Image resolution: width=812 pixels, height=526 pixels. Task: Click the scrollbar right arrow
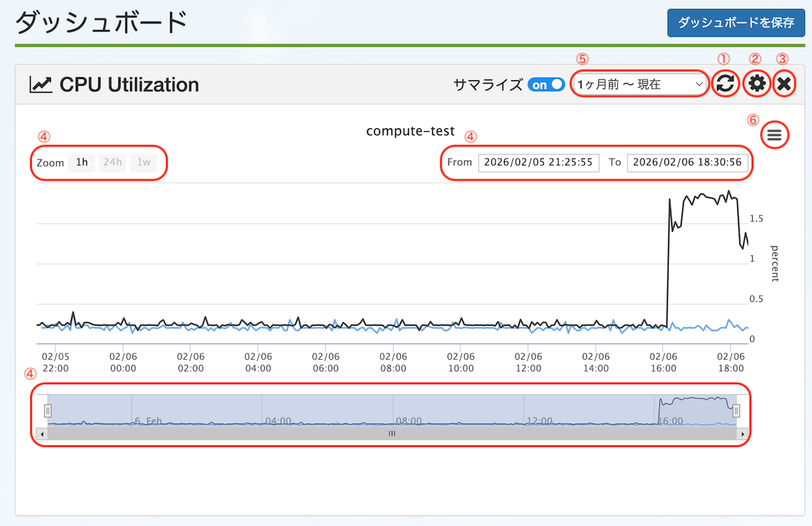742,433
